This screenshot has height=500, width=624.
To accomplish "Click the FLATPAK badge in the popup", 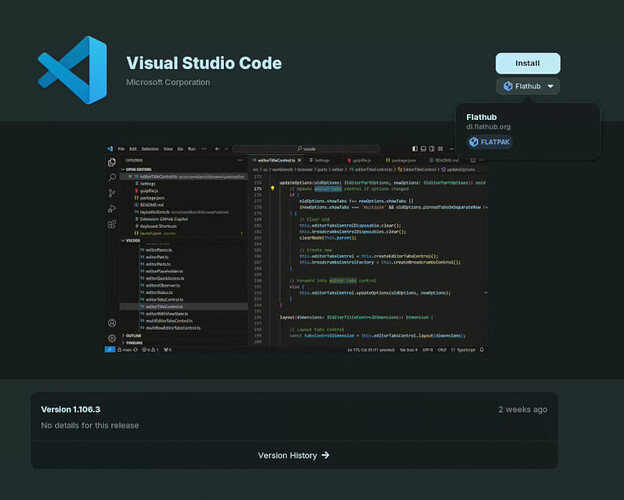I will 489,142.
